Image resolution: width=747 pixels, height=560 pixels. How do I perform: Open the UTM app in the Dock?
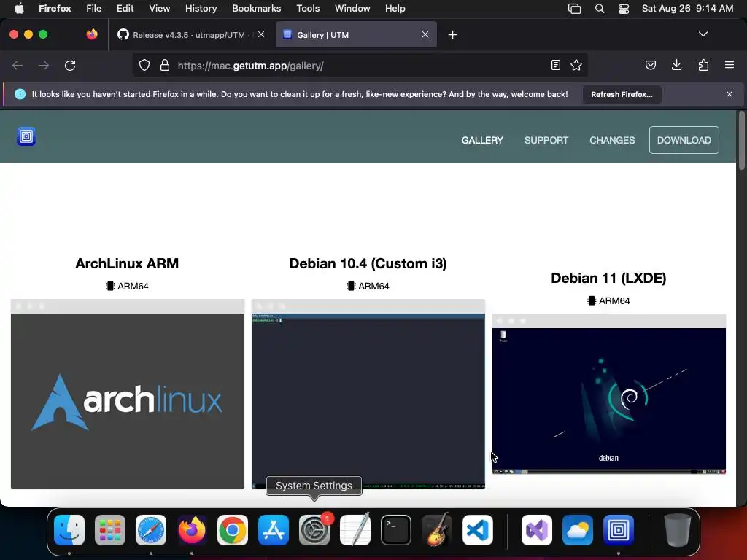pos(619,530)
